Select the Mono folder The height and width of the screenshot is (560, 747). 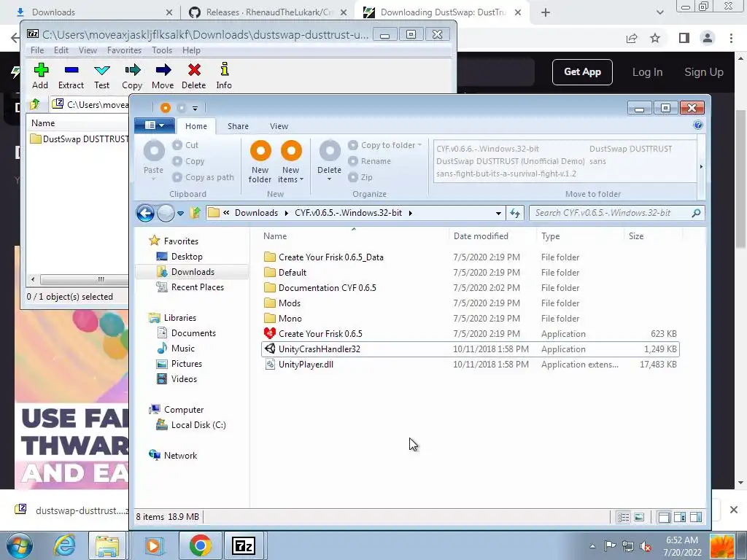(471, 319)
